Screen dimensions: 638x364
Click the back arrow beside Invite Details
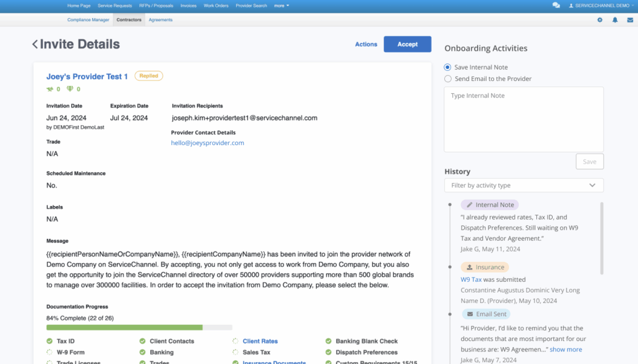coord(35,44)
